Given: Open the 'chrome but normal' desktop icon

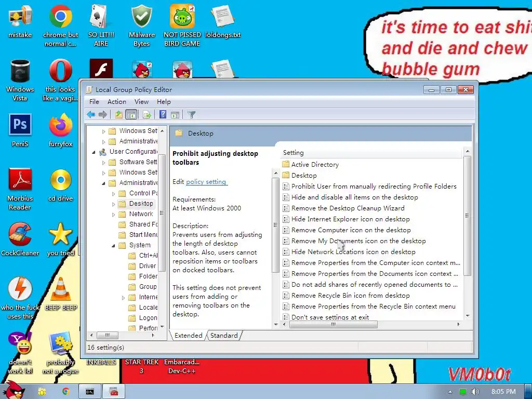Looking at the screenshot, I should (60, 26).
